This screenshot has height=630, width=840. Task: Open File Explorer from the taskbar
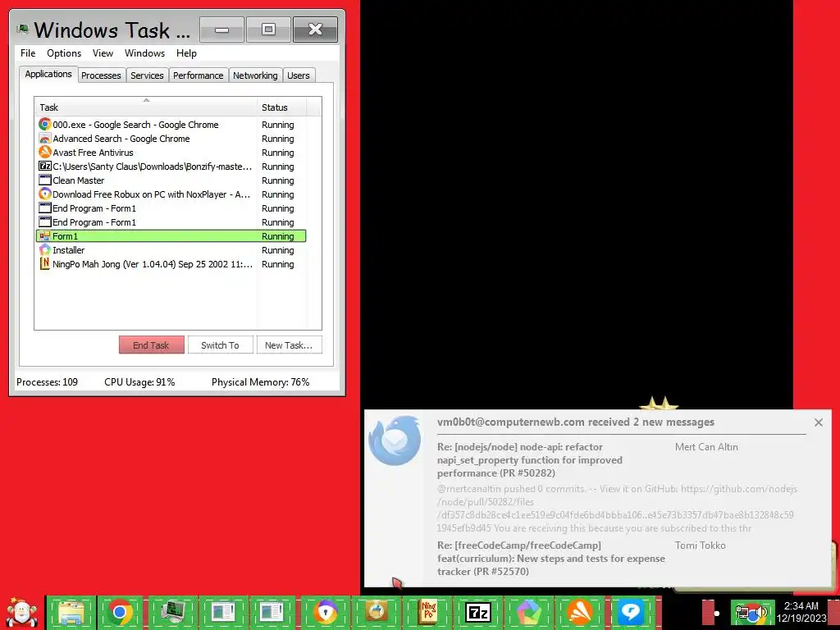(71, 612)
